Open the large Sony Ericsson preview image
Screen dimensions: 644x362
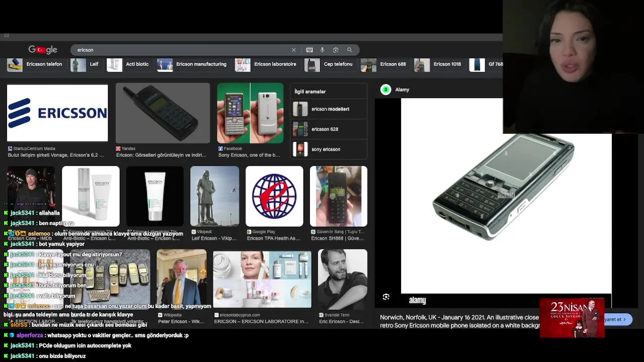pyautogui.click(x=506, y=195)
